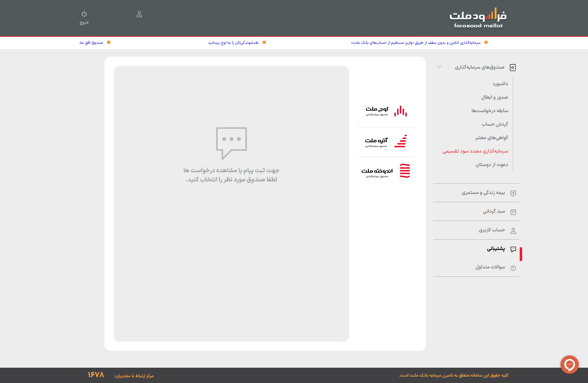Select گردش حساب menu item
The height and width of the screenshot is (383, 588).
[495, 124]
